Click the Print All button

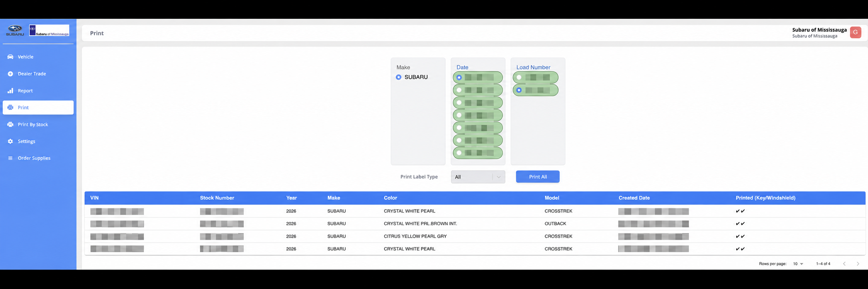(538, 177)
